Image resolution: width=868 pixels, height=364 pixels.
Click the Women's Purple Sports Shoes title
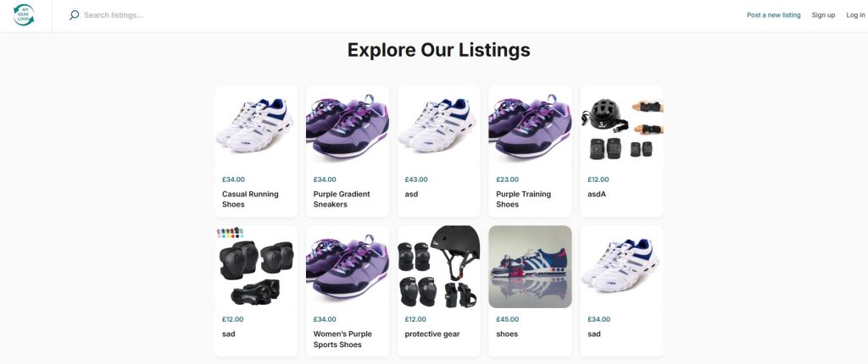point(342,339)
